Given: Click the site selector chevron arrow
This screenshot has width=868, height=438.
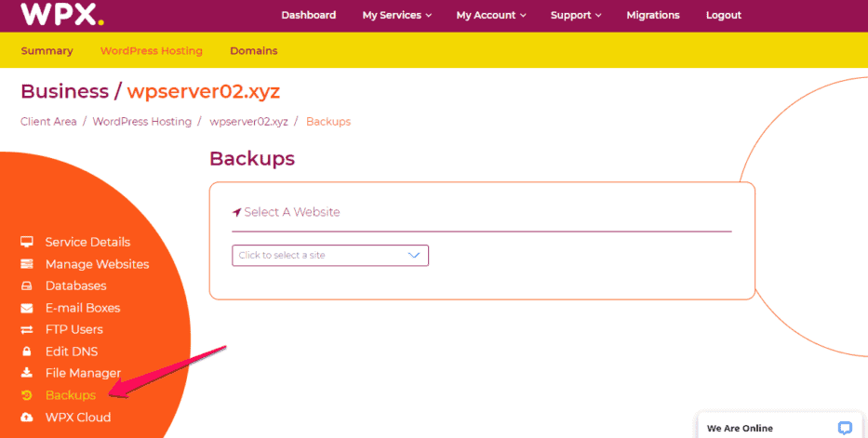Looking at the screenshot, I should click(x=413, y=256).
